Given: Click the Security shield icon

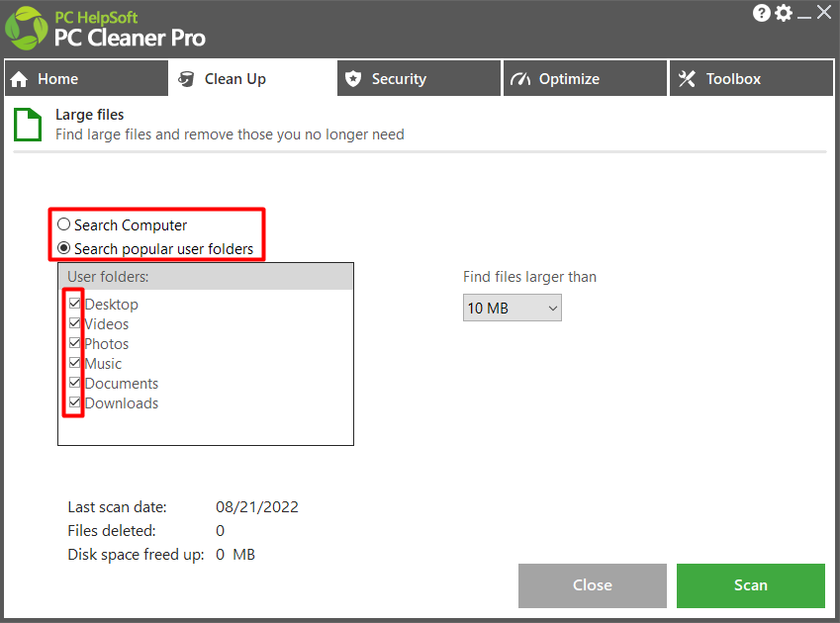Looking at the screenshot, I should (353, 79).
